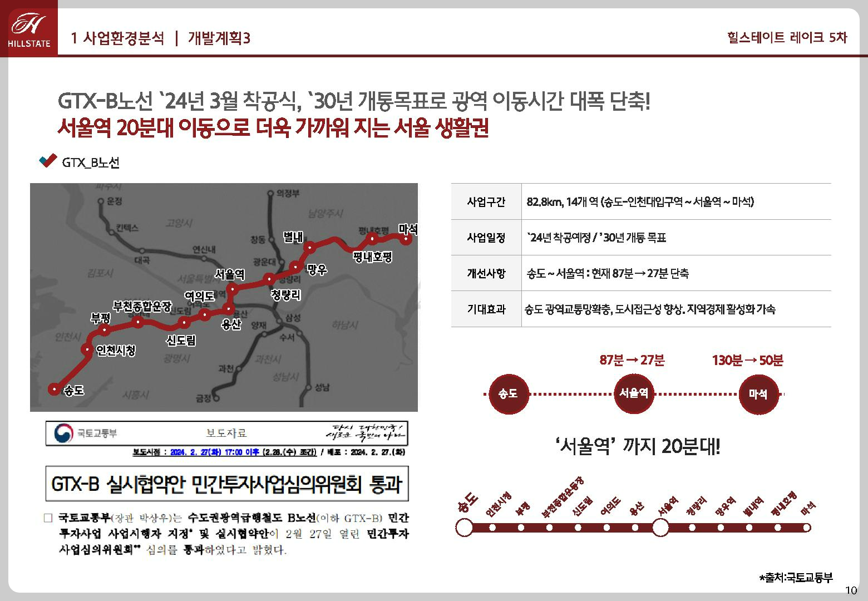868x601 pixels.
Task: Click the press release paragraph starting '국토교통부'
Action: (226, 534)
